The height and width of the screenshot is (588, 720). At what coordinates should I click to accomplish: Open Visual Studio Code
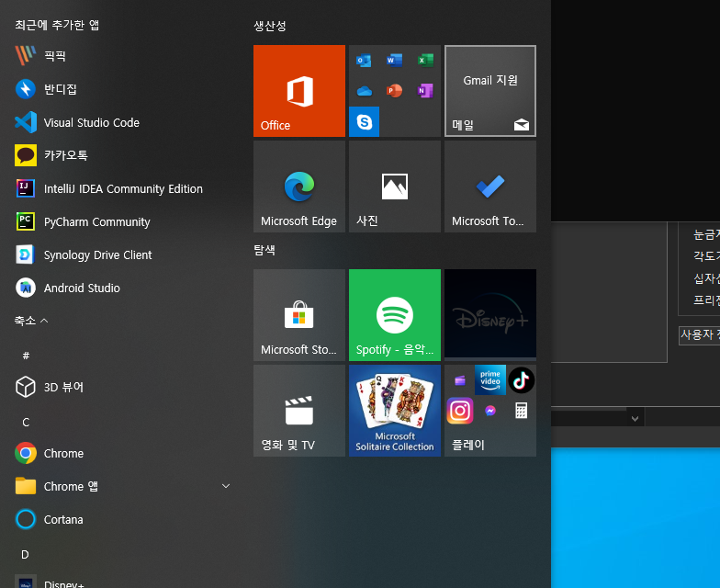pos(122,122)
